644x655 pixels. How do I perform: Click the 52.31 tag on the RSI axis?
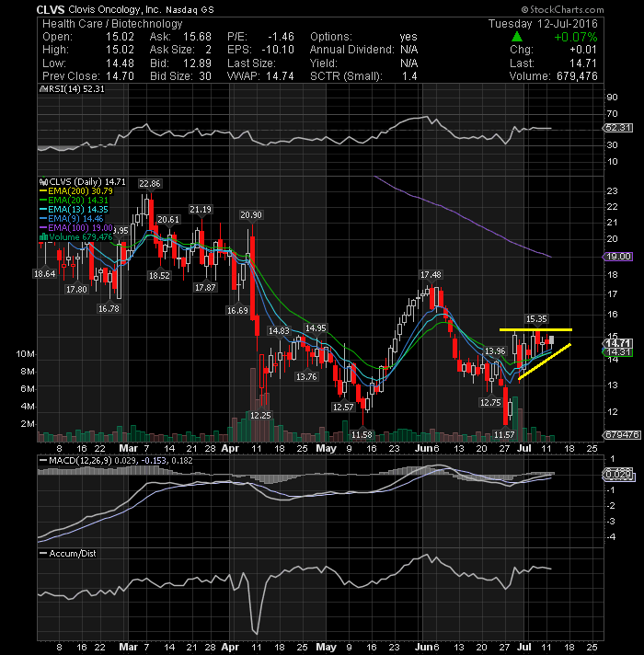618,128
